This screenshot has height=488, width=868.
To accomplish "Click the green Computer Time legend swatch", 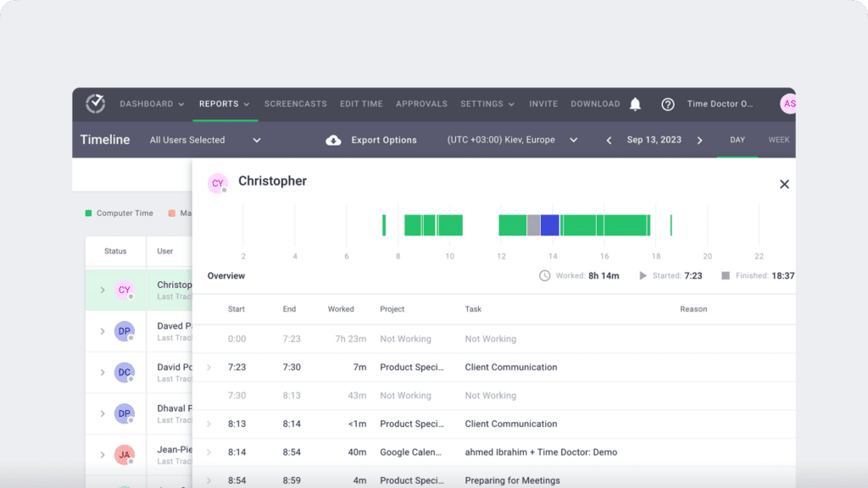I will (89, 213).
